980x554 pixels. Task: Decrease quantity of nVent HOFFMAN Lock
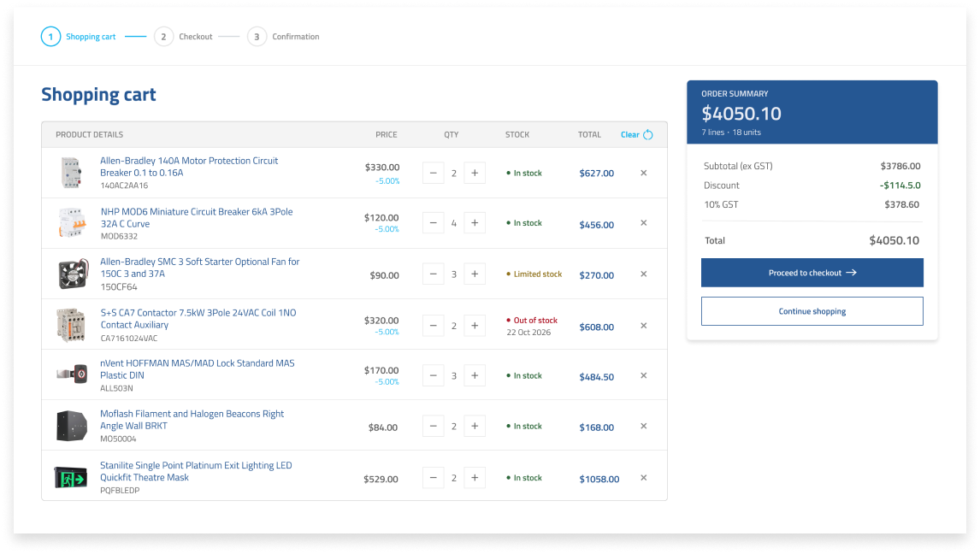pos(433,376)
